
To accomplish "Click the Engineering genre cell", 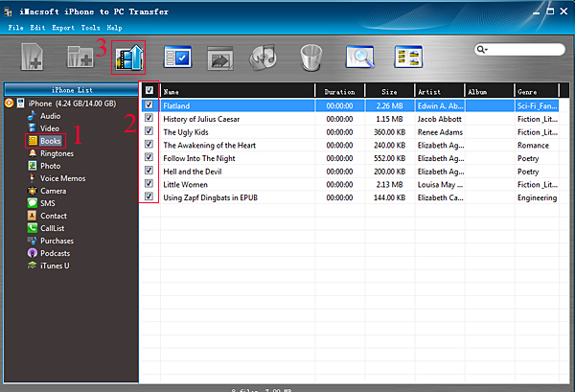I will (538, 198).
